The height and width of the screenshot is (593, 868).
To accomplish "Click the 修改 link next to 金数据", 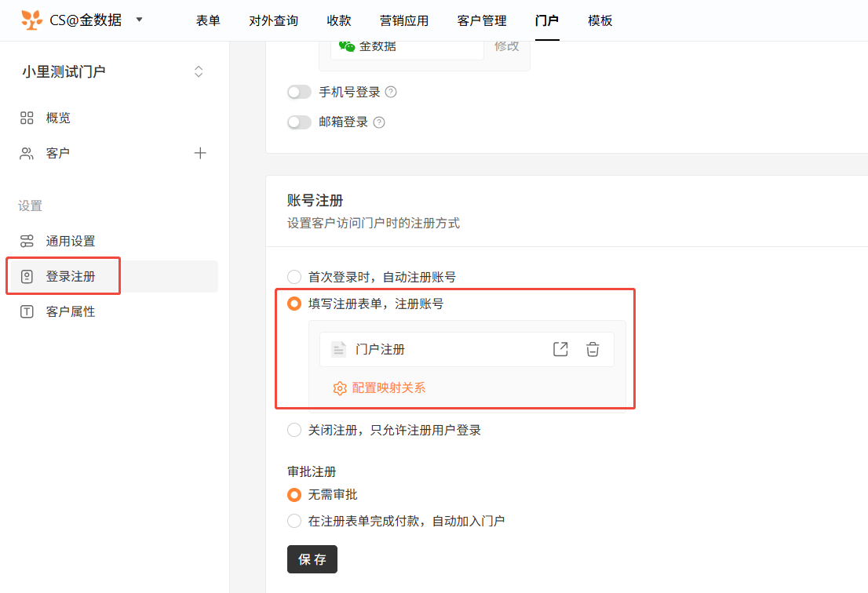I will click(506, 46).
